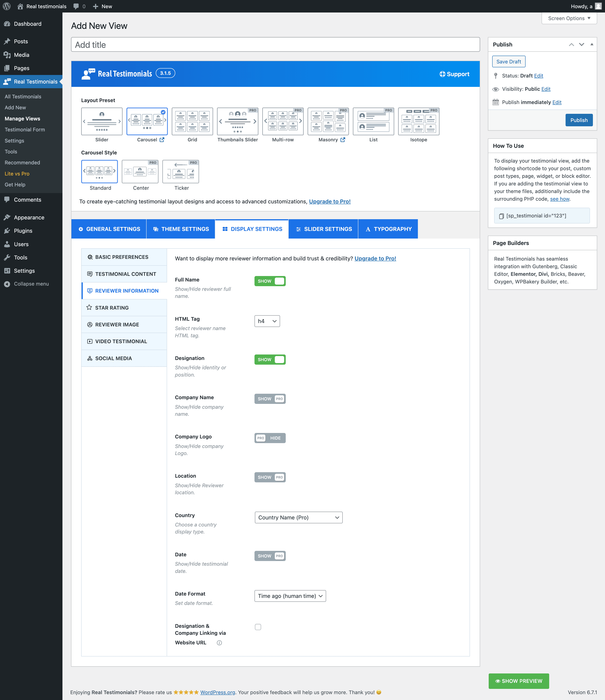
Task: Open the Date Format dropdown
Action: 290,596
